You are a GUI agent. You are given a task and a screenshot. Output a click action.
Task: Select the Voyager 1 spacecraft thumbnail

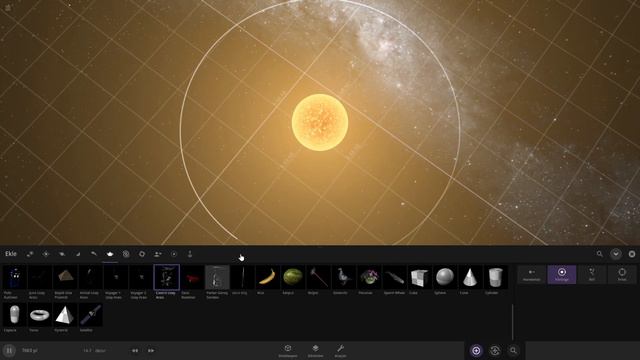pos(116,277)
